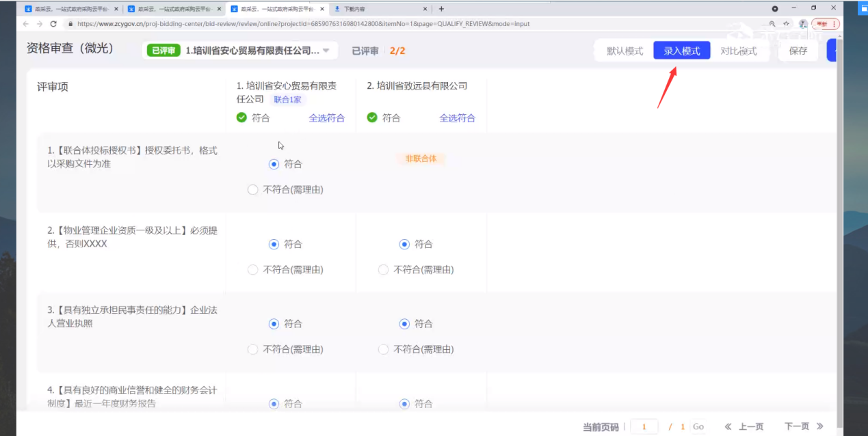Viewport: 868px width, 436px height.
Task: Click the 资格审查（微光） page title
Action: coord(70,49)
